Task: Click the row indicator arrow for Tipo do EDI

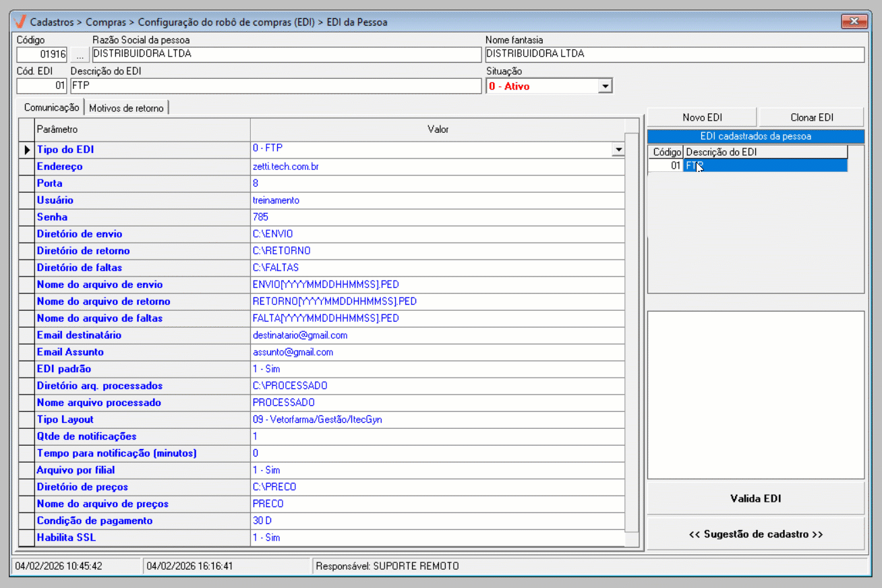Action: coord(27,150)
